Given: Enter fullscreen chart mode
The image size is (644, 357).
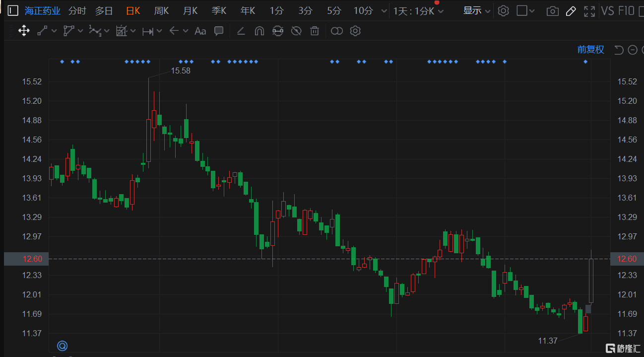Looking at the screenshot, I should tap(589, 11).
